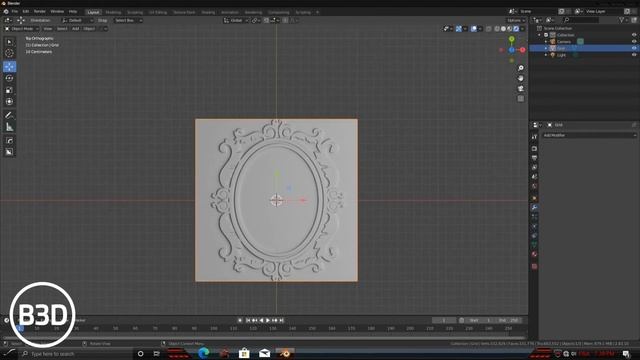Activate the Transform tool
The height and width of the screenshot is (360, 640).
tap(9, 102)
